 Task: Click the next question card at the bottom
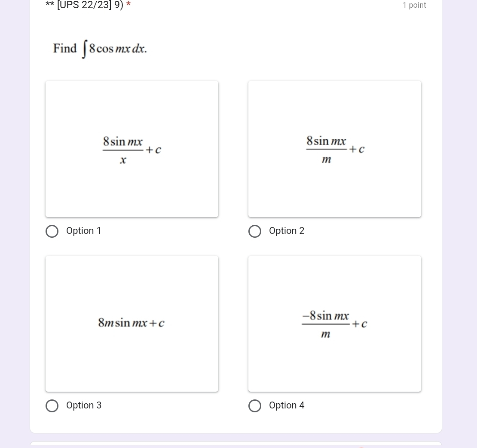[x=236, y=445]
